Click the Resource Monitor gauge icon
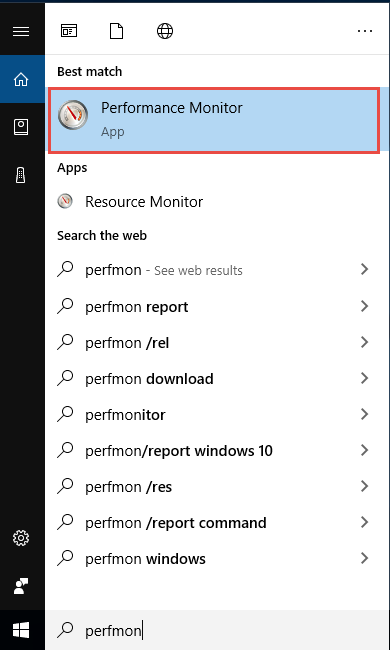This screenshot has height=650, width=390. 65,201
